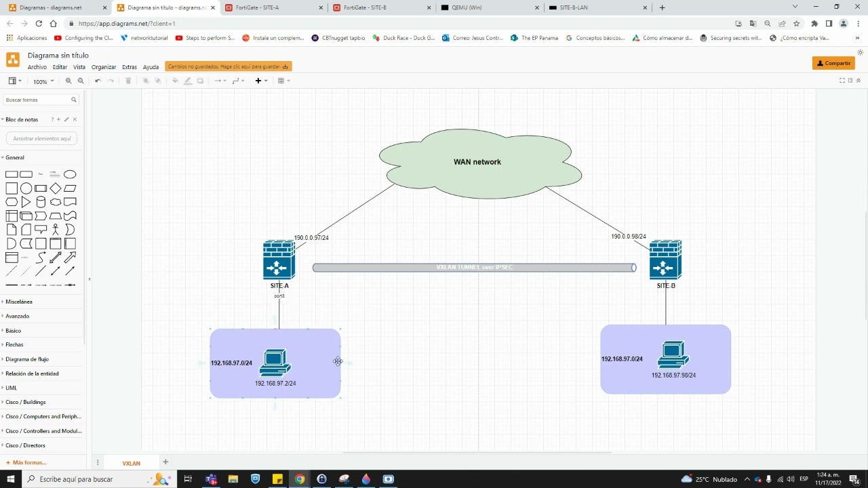This screenshot has width=868, height=488.
Task: Click the line color pencil icon
Action: tap(188, 81)
